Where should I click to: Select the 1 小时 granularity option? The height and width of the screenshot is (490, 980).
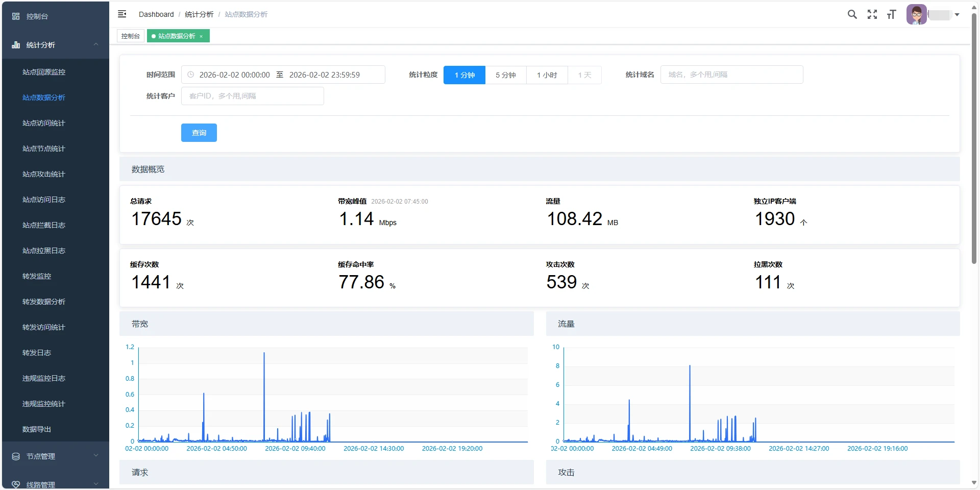coord(547,75)
